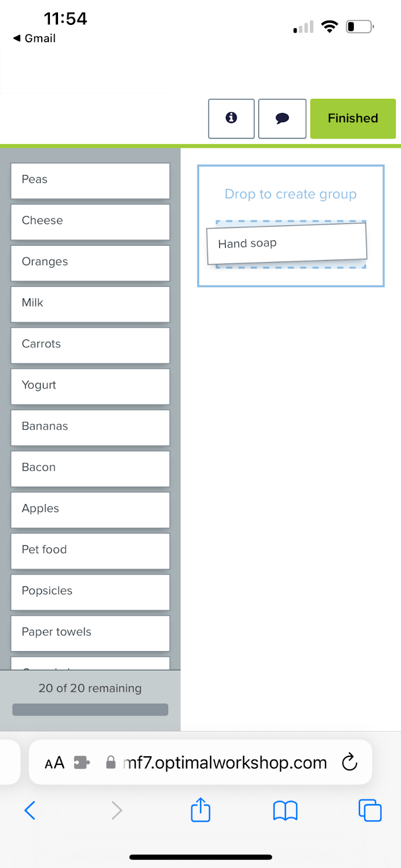
Task: Select the Peas card
Action: tap(90, 181)
